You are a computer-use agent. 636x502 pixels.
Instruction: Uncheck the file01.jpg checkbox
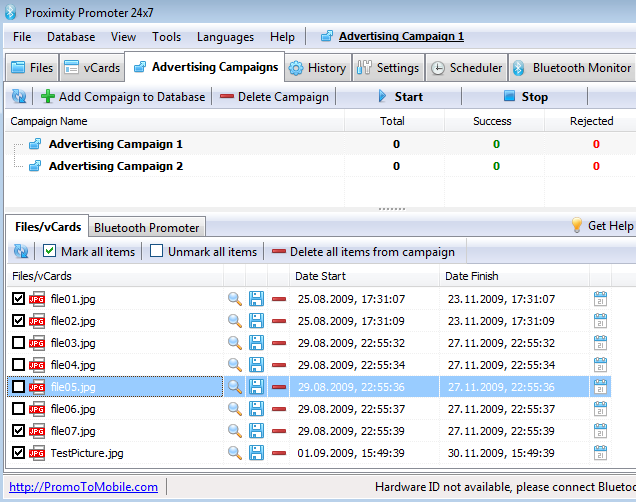point(18,299)
